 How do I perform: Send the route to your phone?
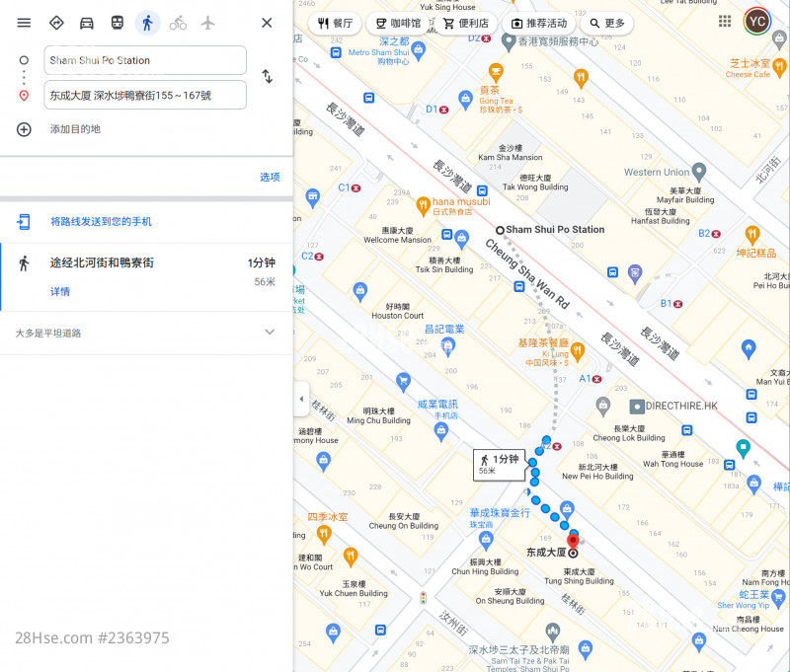click(101, 222)
